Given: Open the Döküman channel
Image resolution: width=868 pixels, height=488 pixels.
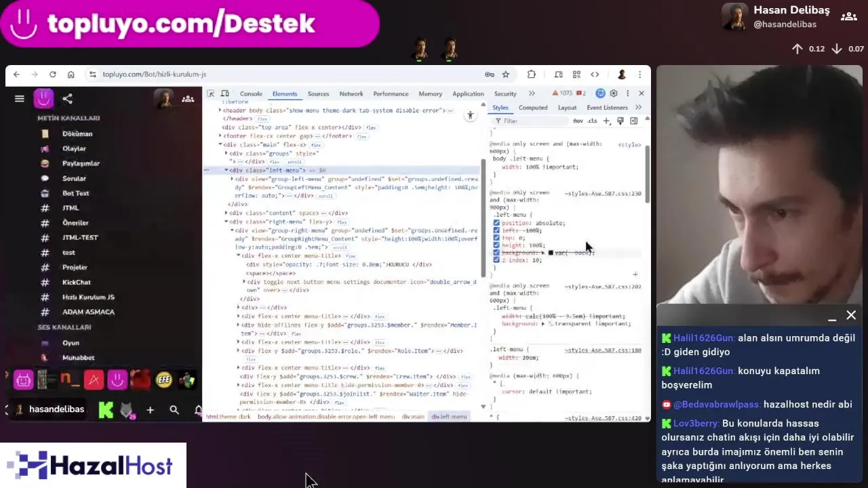Looking at the screenshot, I should (77, 134).
